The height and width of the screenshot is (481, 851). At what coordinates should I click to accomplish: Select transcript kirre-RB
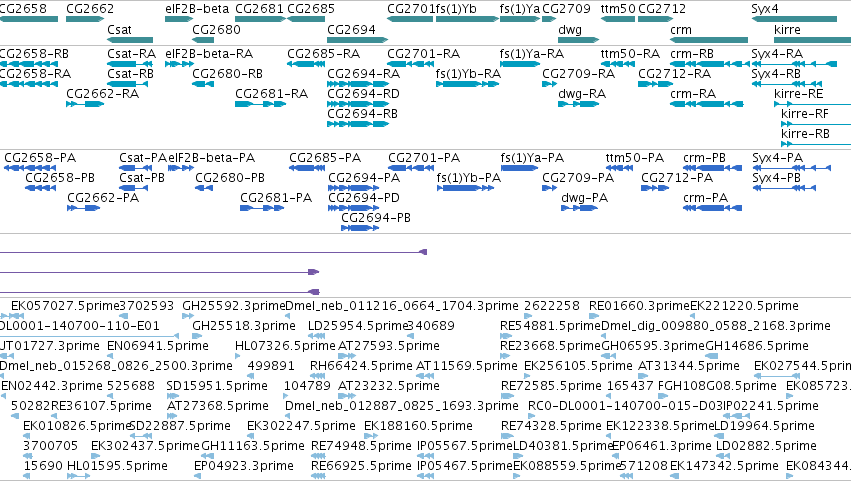point(816,144)
